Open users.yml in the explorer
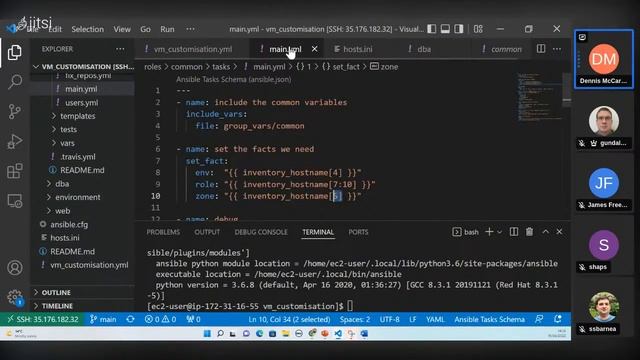640x360 pixels. [x=83, y=102]
